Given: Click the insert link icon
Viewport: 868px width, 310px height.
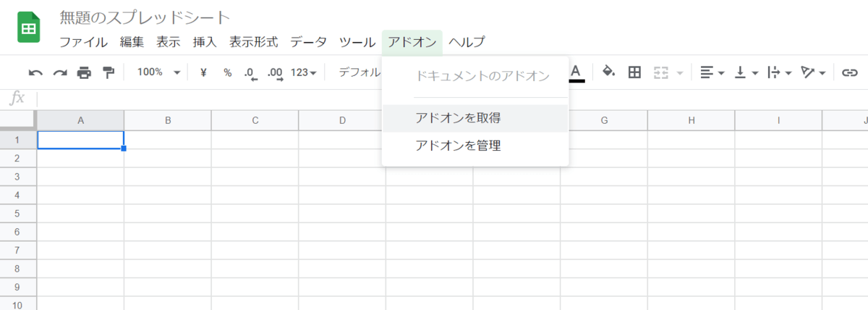Looking at the screenshot, I should (x=850, y=72).
